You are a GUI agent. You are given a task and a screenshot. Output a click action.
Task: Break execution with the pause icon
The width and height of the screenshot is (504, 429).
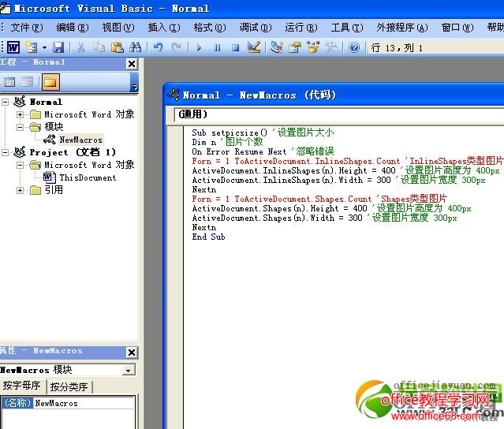coord(217,48)
